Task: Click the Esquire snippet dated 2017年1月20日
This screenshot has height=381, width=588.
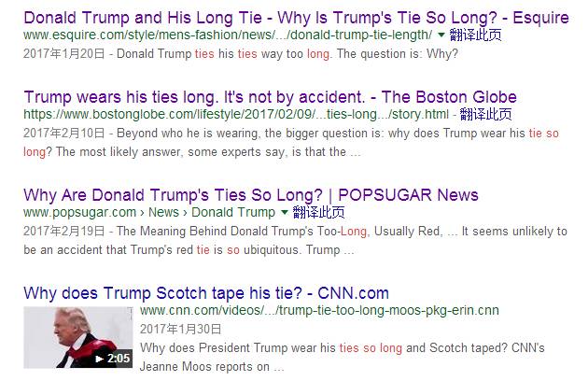Action: pyautogui.click(x=243, y=54)
